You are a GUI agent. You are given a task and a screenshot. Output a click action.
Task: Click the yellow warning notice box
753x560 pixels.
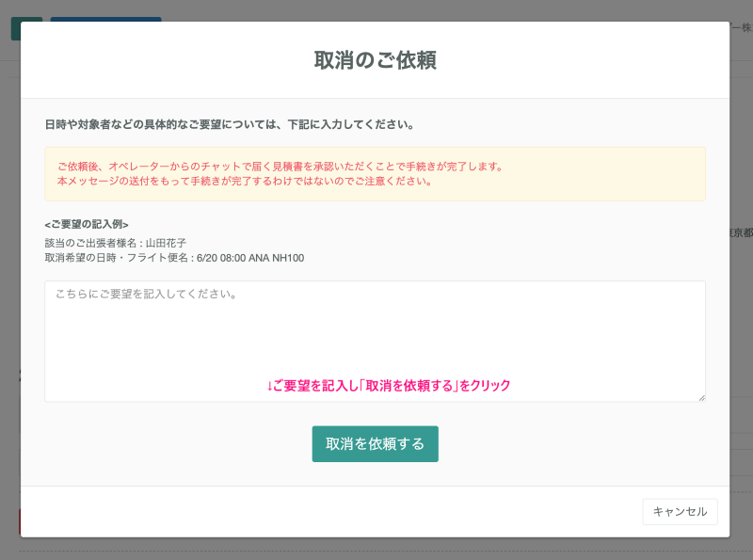pos(375,173)
